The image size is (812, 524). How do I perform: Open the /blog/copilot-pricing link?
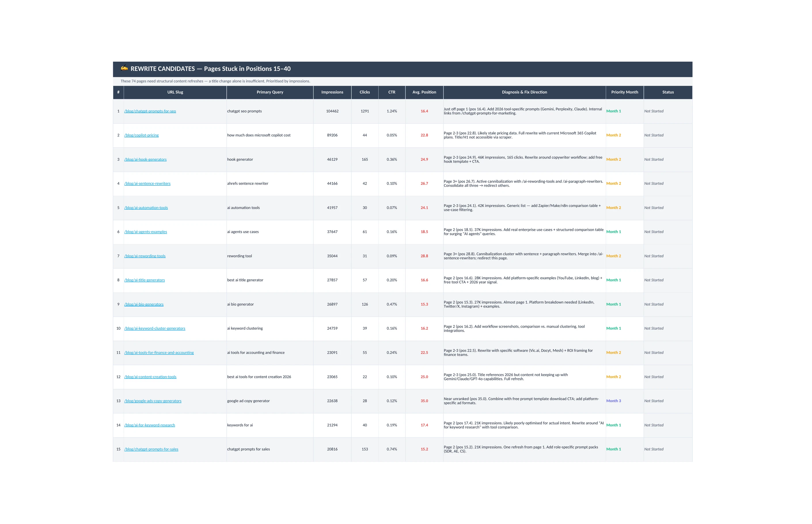click(x=141, y=135)
